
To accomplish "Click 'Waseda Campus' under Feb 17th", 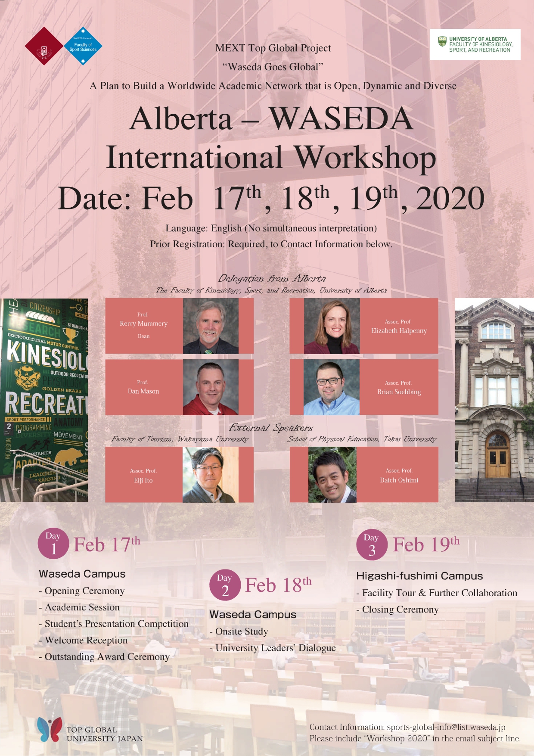I will tap(82, 574).
